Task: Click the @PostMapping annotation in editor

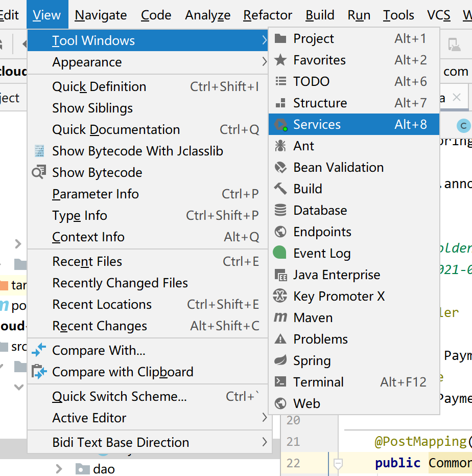Action: [420, 442]
